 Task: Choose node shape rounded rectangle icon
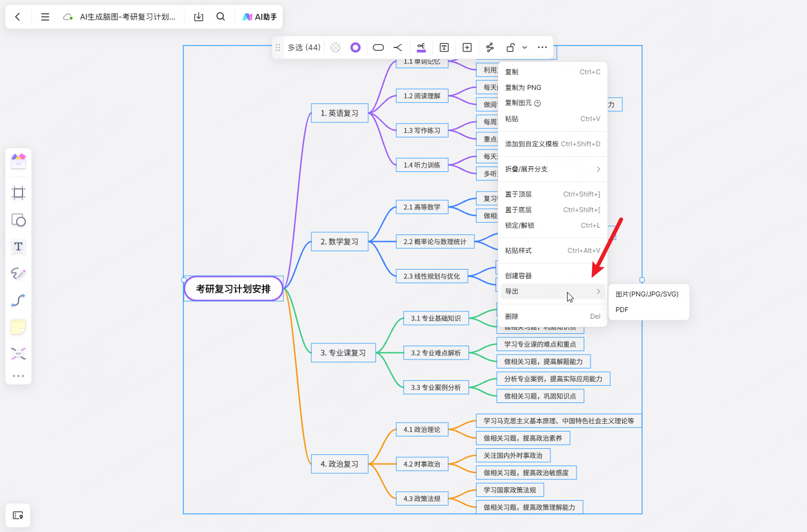click(378, 47)
